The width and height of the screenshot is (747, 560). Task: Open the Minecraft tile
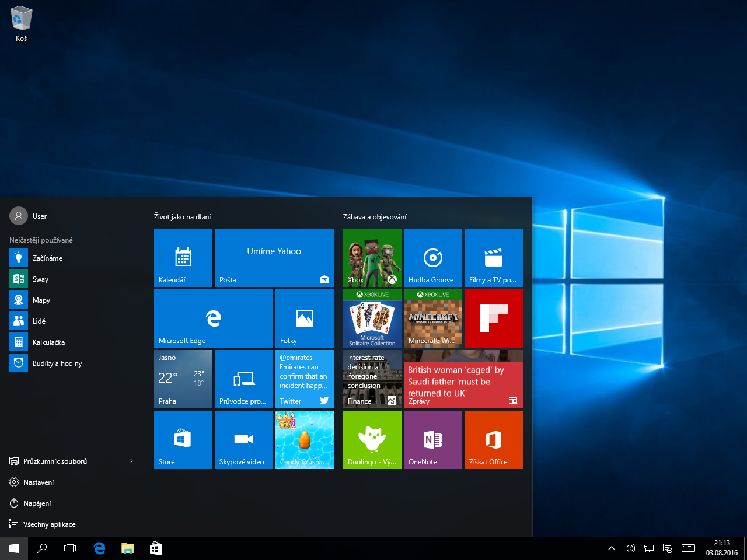click(433, 318)
